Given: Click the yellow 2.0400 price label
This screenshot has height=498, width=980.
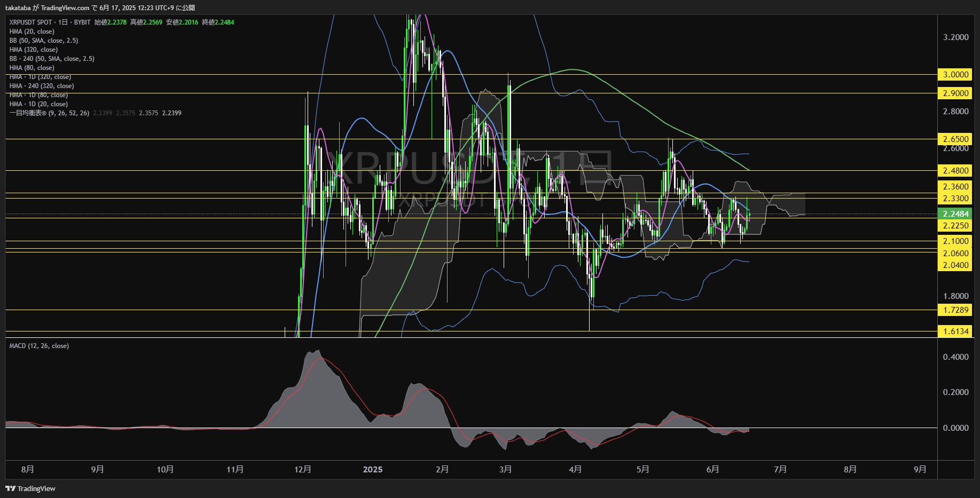Looking at the screenshot, I should 955,265.
